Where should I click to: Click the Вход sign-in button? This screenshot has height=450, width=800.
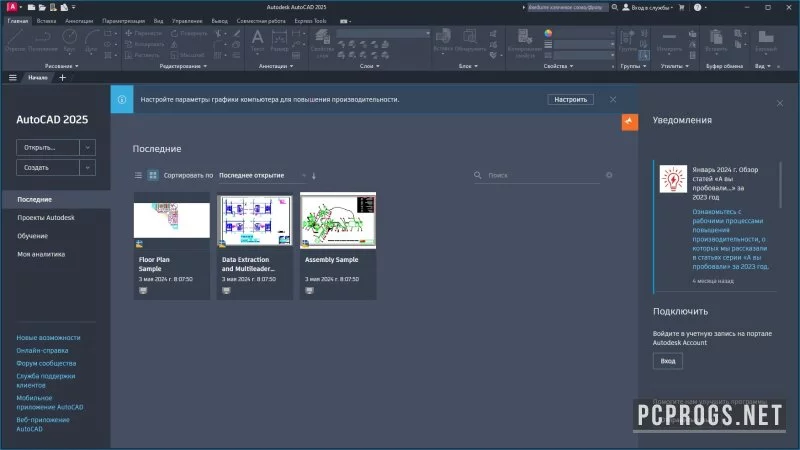(668, 361)
